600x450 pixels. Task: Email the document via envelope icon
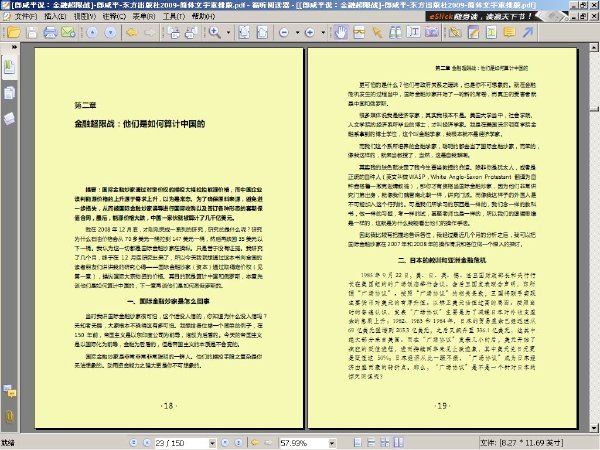click(x=68, y=32)
